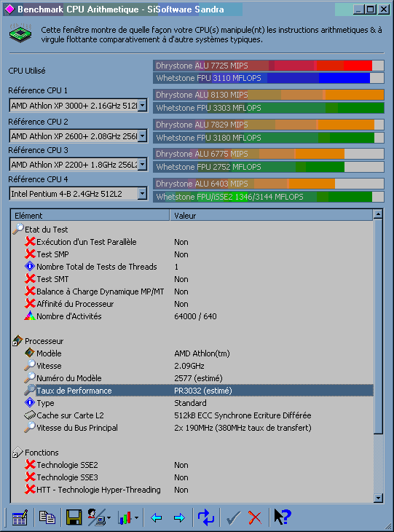Open the Référence CPU 3 dropdown
Image resolution: width=394 pixels, height=532 pixels.
coord(143,165)
